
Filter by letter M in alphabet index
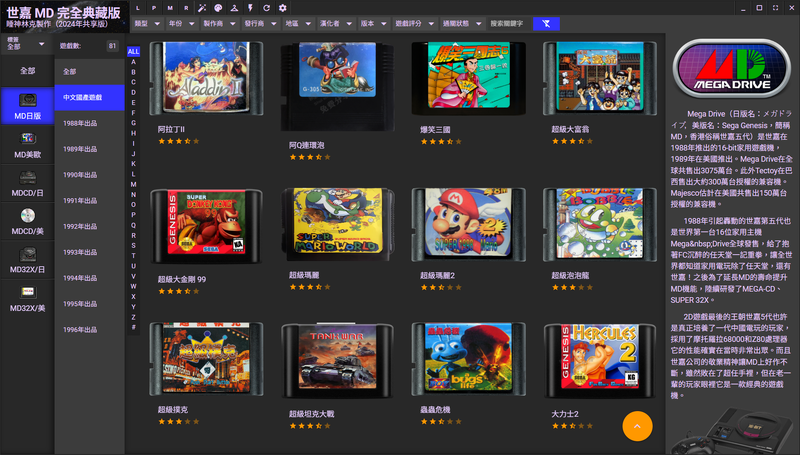(133, 184)
